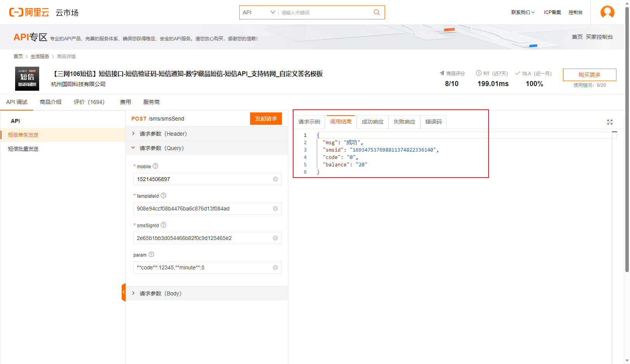Click 首页 link in API banner
The image size is (630, 364).
click(x=577, y=37)
